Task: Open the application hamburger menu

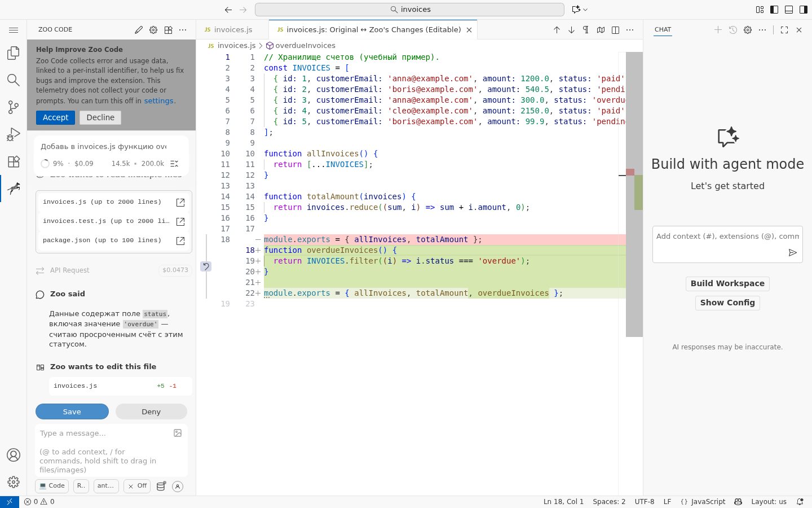Action: pyautogui.click(x=14, y=30)
